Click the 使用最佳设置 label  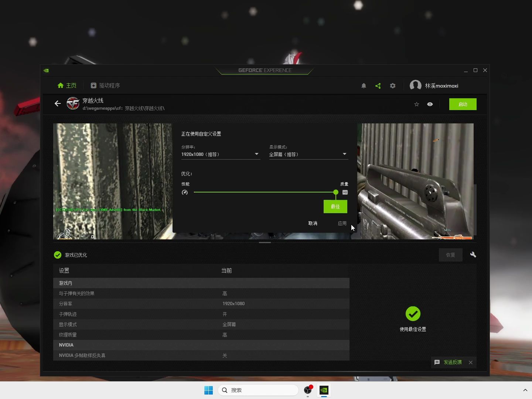[413, 329]
